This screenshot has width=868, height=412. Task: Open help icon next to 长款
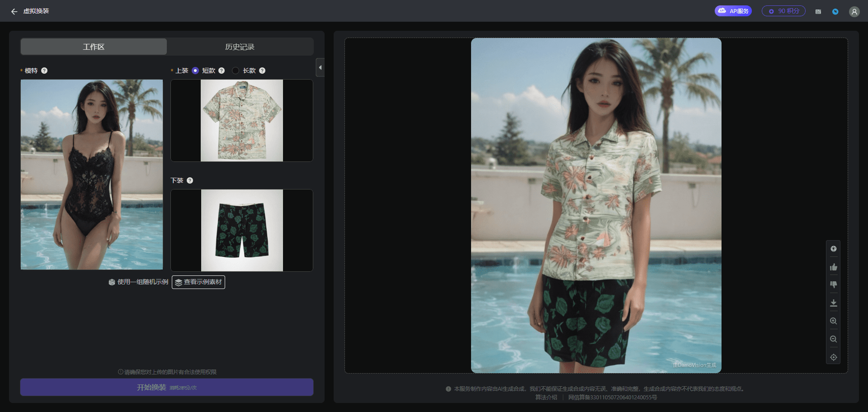point(262,71)
